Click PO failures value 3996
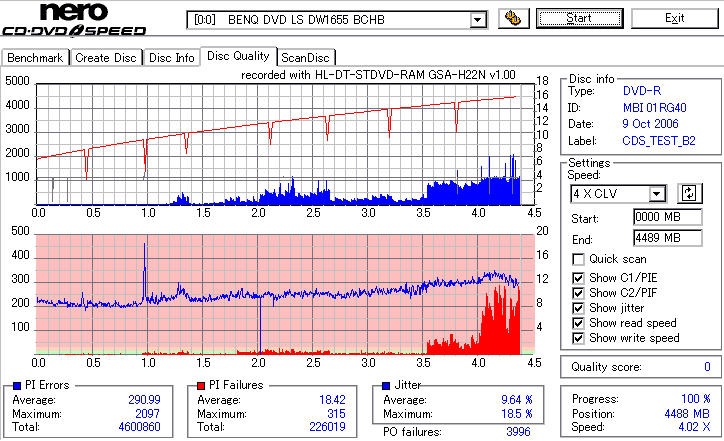 (518, 432)
